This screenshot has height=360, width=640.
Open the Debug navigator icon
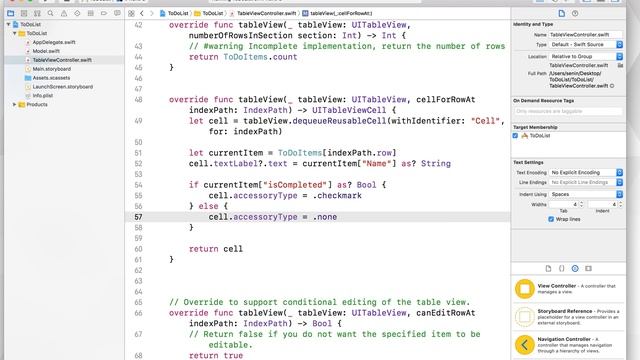[91, 13]
